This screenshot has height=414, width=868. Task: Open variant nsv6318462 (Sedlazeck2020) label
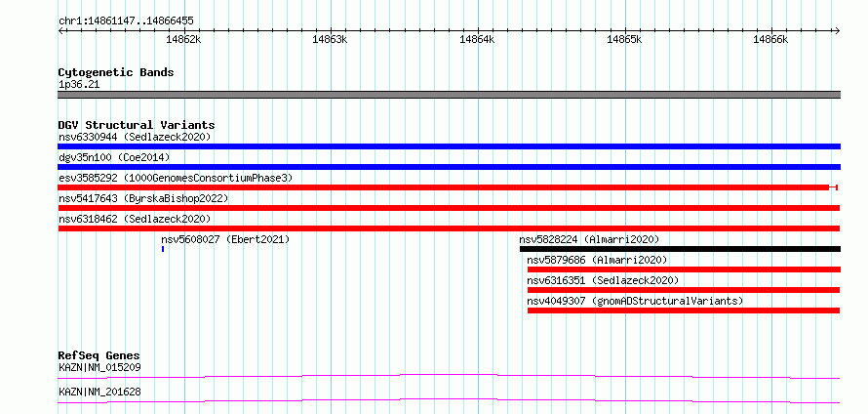135,219
